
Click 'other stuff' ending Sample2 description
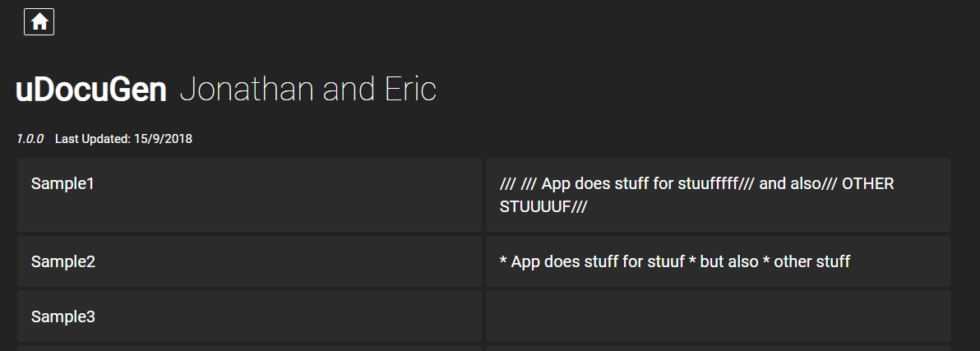pyautogui.click(x=812, y=261)
